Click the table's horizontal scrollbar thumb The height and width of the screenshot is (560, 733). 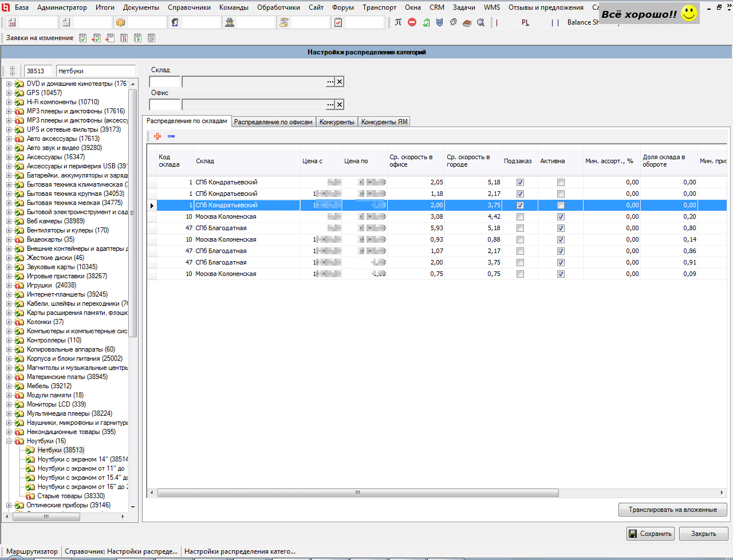click(x=358, y=492)
